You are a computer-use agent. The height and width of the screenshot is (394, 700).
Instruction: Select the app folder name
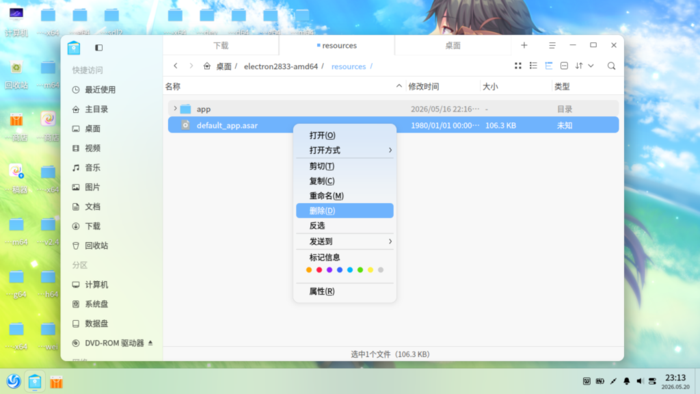204,109
